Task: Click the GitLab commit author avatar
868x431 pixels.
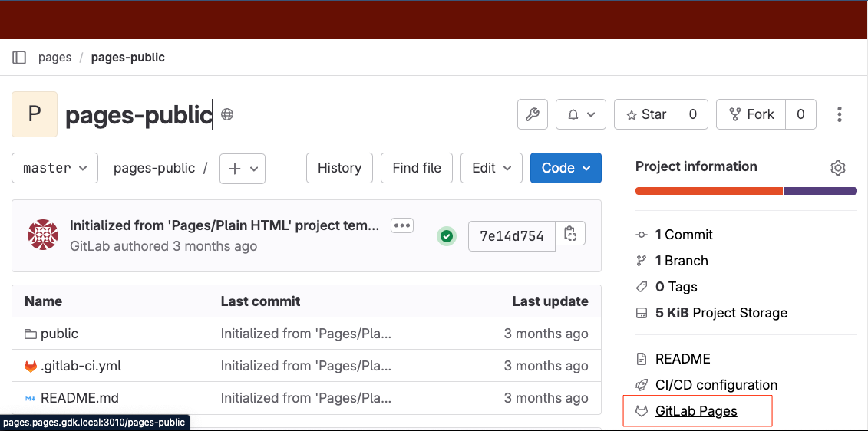Action: tap(43, 235)
